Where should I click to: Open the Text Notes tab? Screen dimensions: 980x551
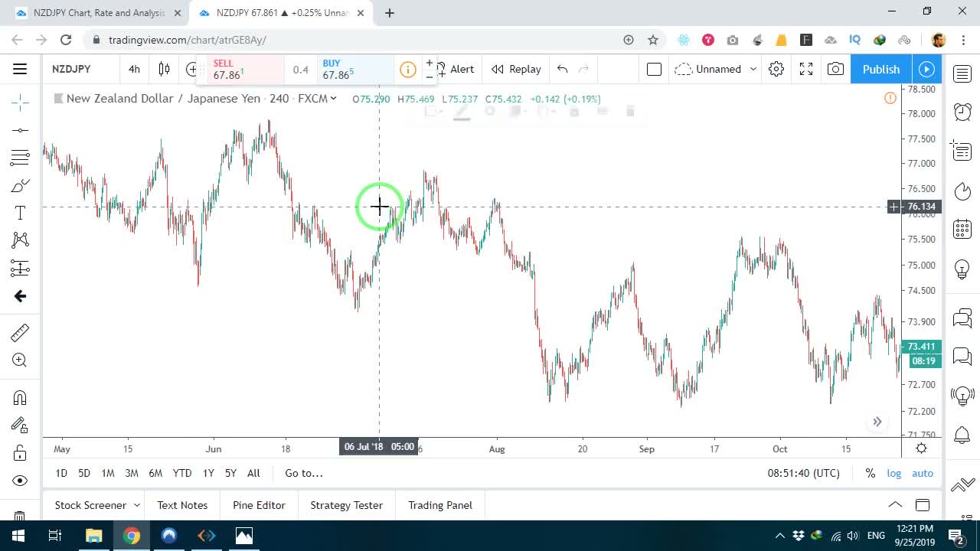[182, 505]
